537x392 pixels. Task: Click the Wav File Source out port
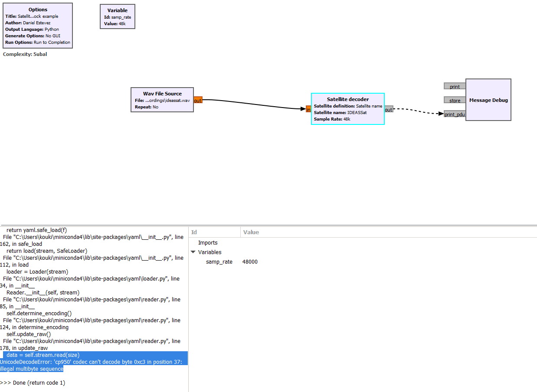198,100
